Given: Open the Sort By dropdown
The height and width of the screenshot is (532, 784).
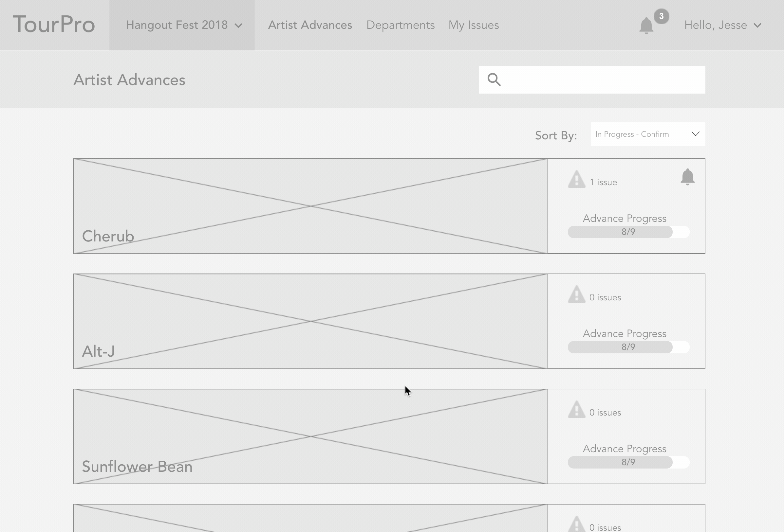Looking at the screenshot, I should pos(647,134).
